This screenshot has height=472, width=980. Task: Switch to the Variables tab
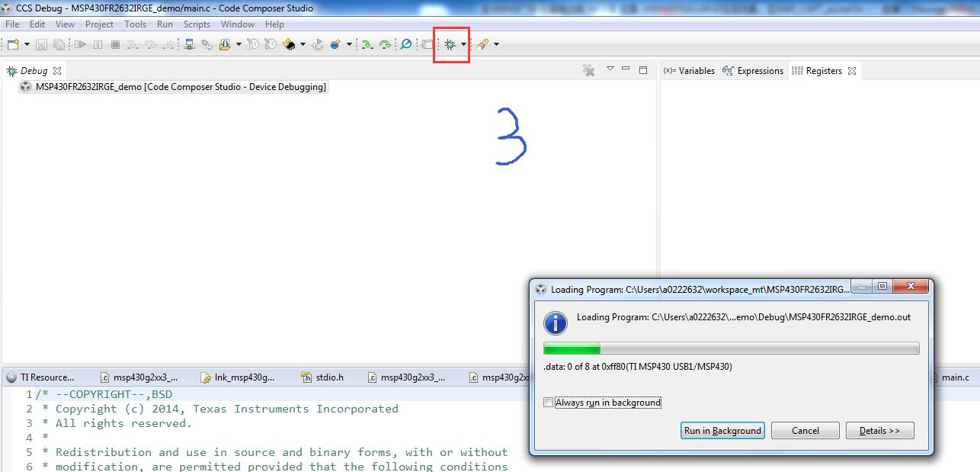tap(689, 71)
